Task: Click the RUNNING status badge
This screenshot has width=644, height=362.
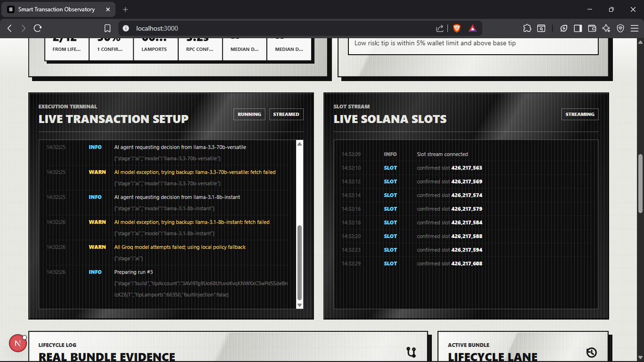Action: [250, 114]
